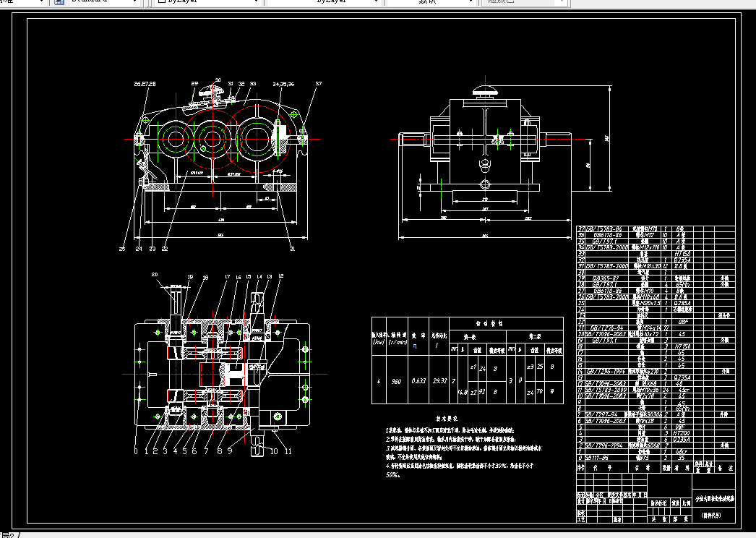This screenshot has height=538, width=756.
Task: Select part balloon number 23
Action: (153, 249)
